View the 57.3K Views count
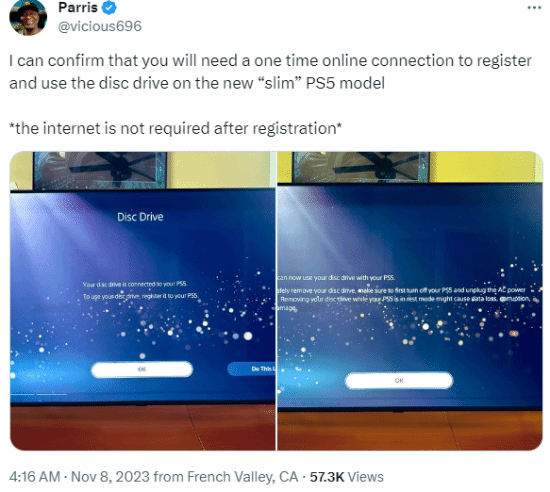Image resolution: width=550 pixels, height=492 pixels. point(347,477)
